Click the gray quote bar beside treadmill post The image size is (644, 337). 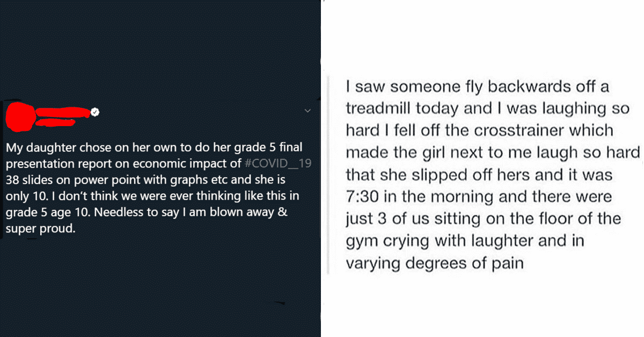pos(328,174)
